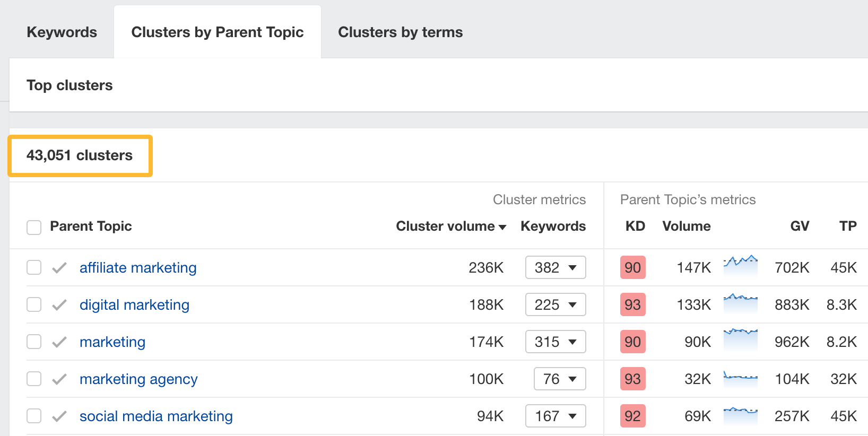This screenshot has width=868, height=436.
Task: Switch to the Clusters by terms tab
Action: pyautogui.click(x=400, y=32)
